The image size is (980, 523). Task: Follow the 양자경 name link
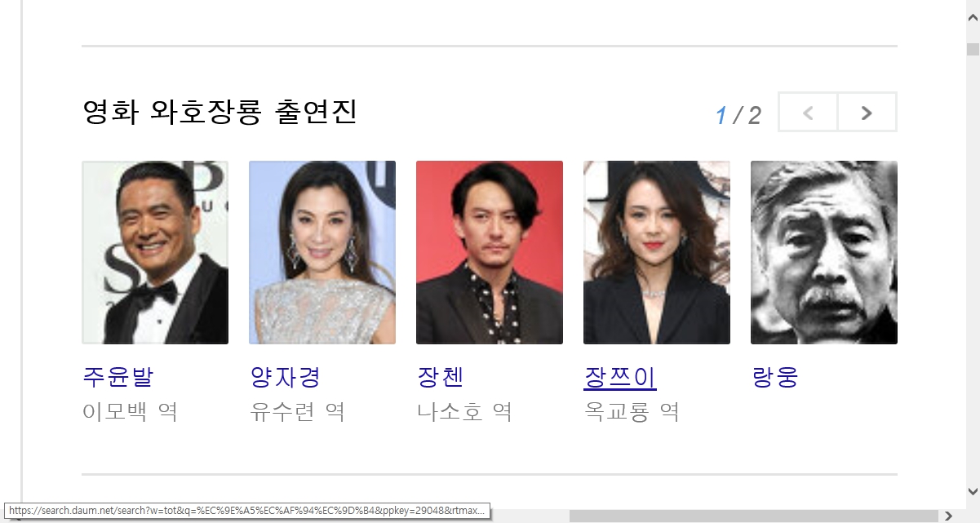(x=285, y=377)
